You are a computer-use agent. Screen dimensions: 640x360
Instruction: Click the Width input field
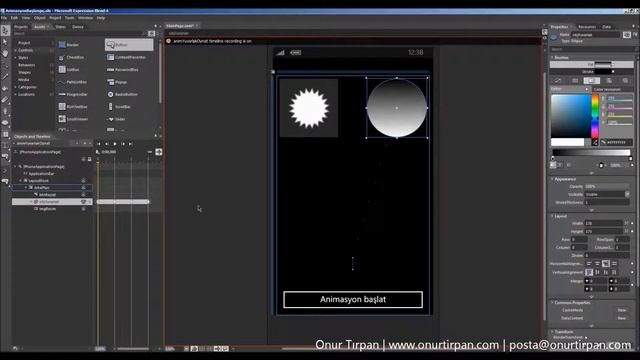coord(603,223)
